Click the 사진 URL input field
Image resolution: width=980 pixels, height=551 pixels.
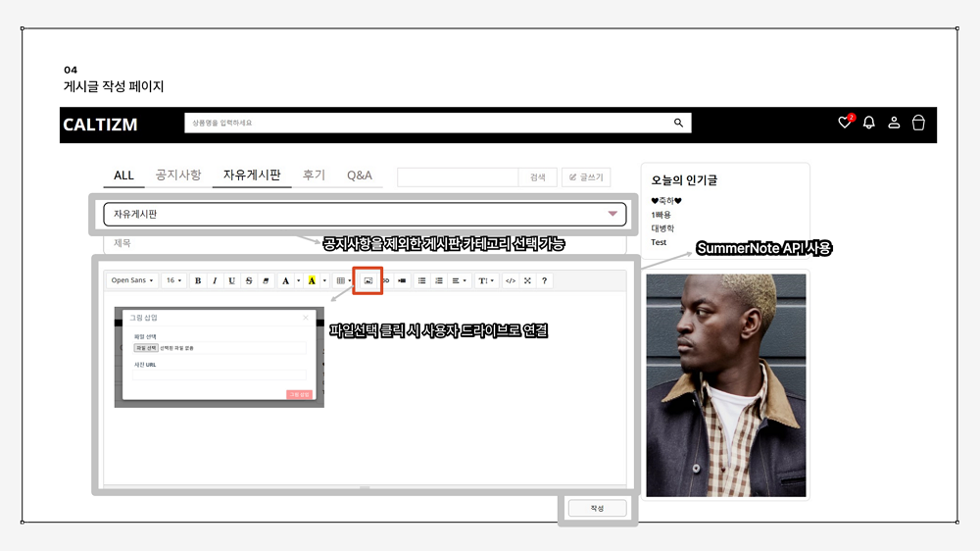220,375
